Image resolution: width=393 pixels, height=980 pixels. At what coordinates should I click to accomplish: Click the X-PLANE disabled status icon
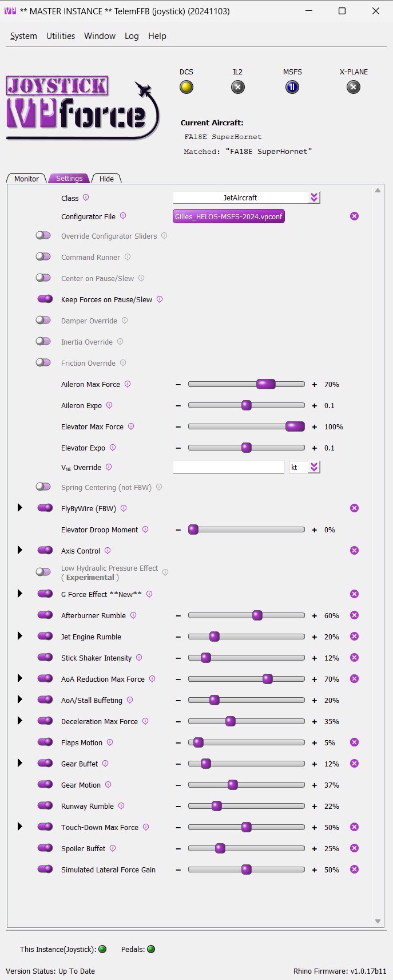(354, 87)
